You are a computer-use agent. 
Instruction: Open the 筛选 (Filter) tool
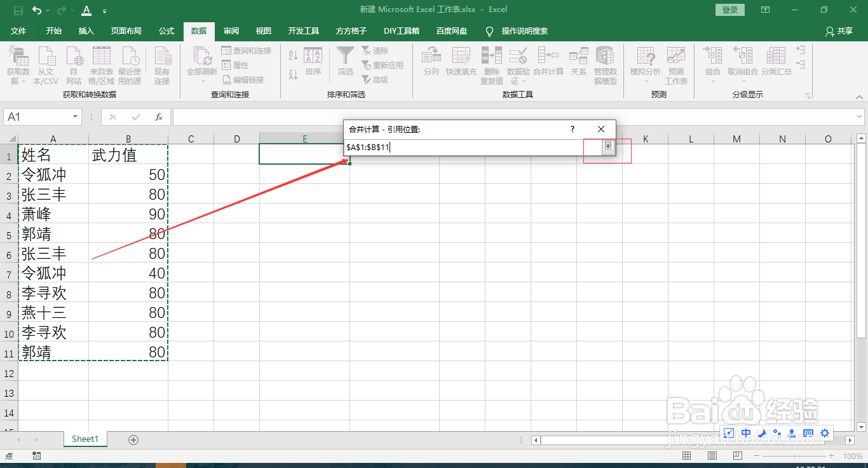(345, 64)
